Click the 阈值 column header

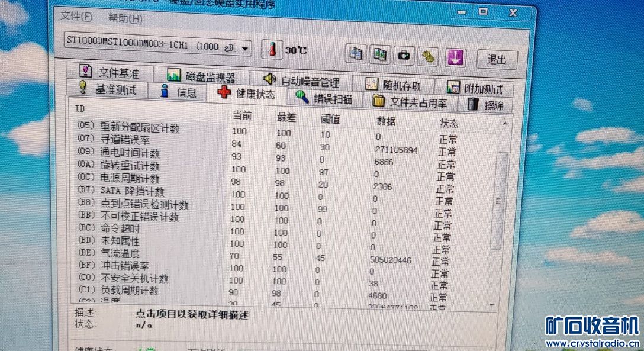(330, 120)
